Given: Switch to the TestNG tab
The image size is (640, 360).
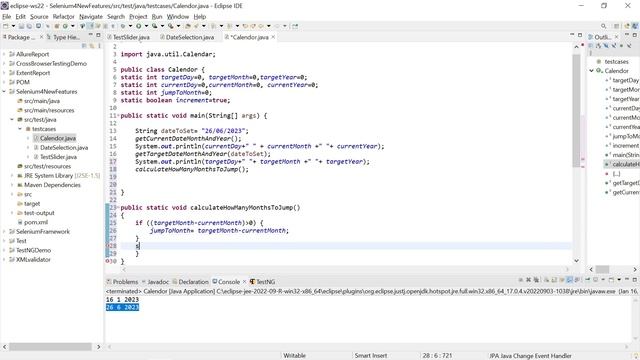Looking at the screenshot, I should point(262,282).
